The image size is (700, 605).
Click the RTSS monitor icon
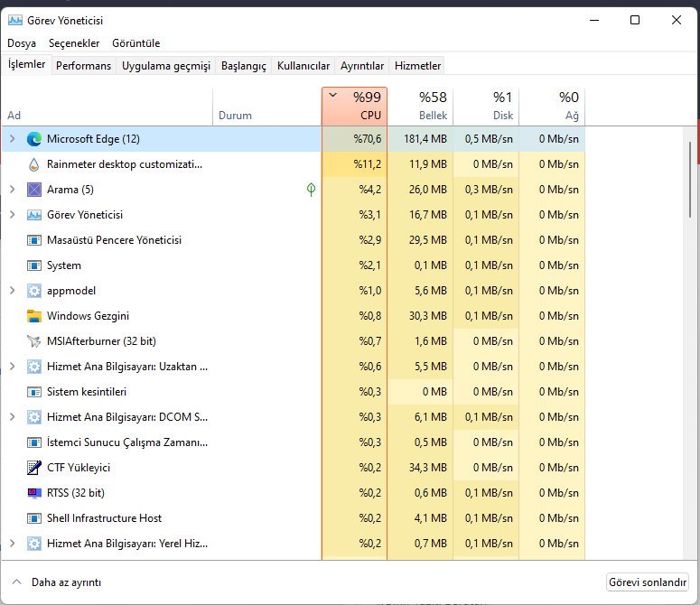[34, 493]
